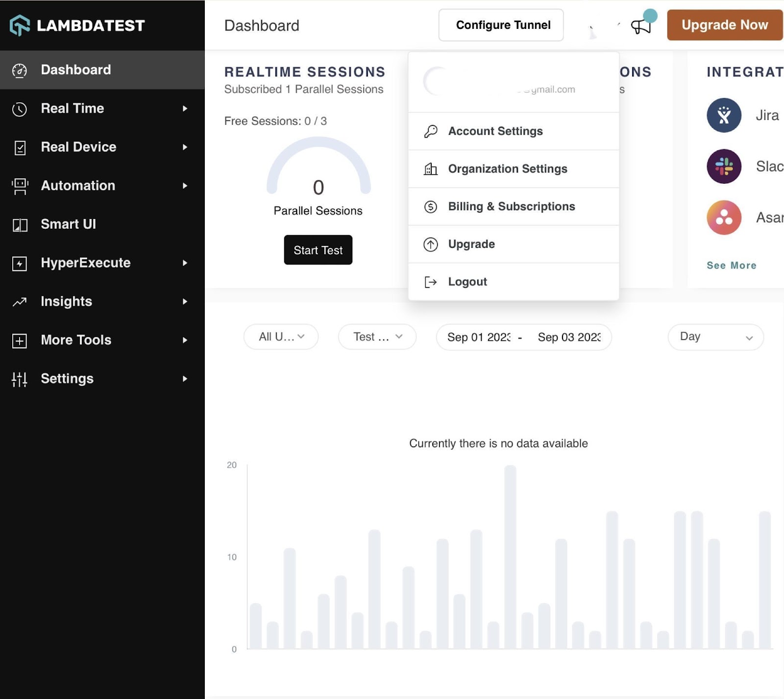
Task: Open Billing & Subscriptions menu entry
Action: coord(514,207)
